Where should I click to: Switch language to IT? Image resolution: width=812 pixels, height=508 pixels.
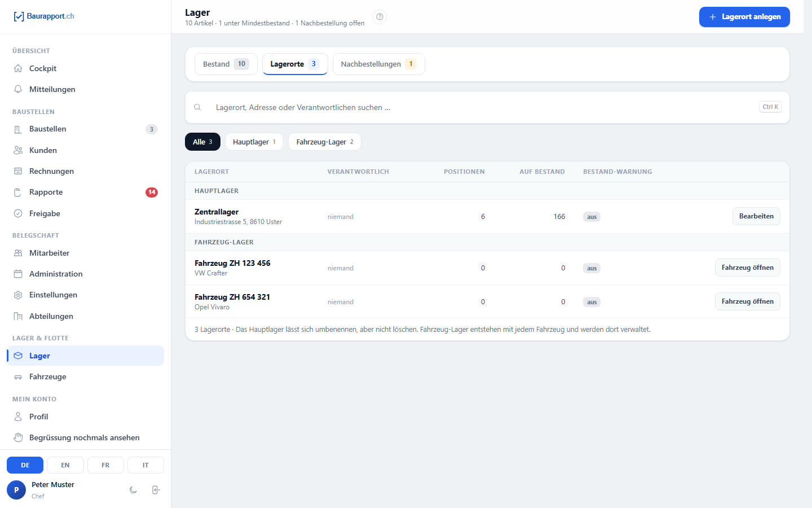[x=145, y=465]
